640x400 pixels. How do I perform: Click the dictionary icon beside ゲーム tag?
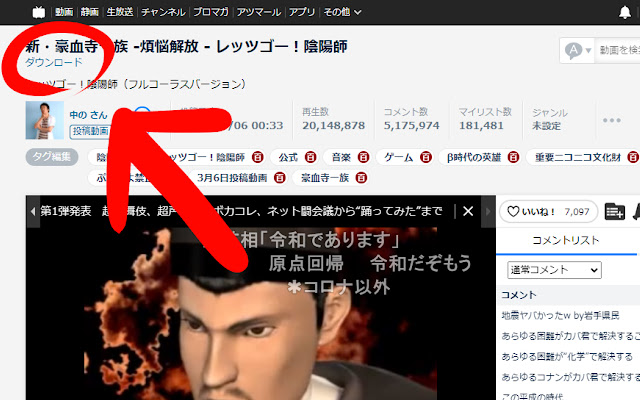pos(424,157)
